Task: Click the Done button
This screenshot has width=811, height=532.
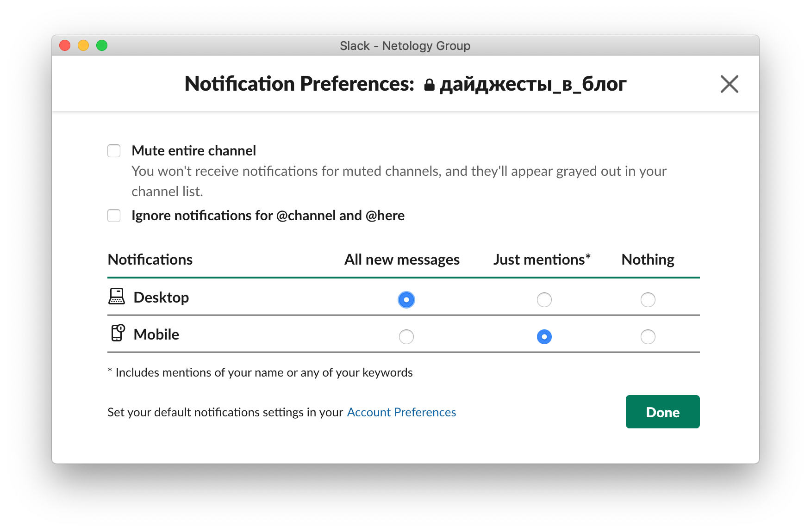Action: tap(662, 412)
